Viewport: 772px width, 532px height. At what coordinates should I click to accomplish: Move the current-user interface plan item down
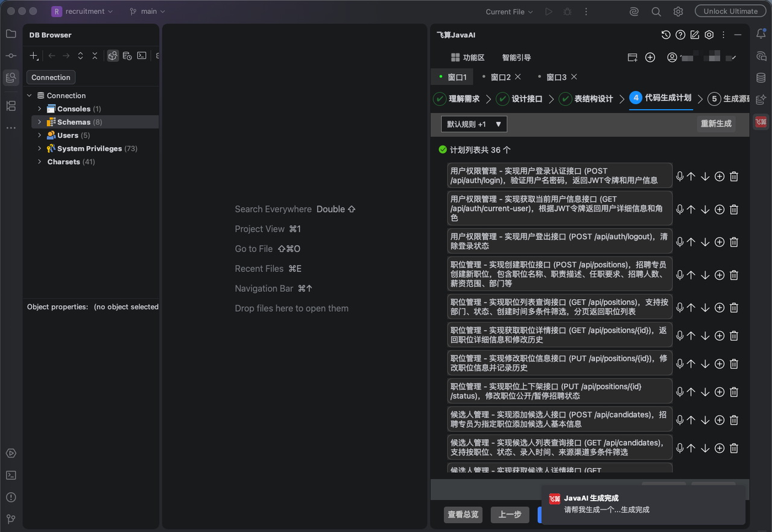pyautogui.click(x=705, y=209)
